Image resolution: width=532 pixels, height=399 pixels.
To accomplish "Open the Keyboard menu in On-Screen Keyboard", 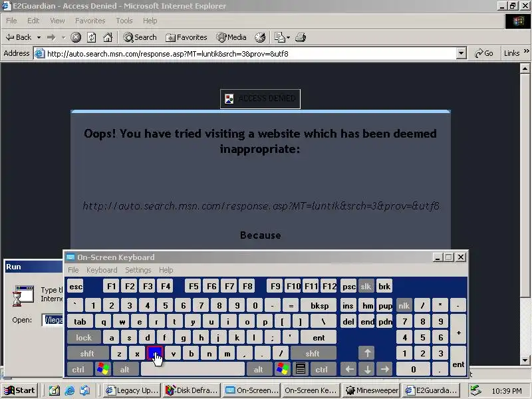I will click(102, 270).
